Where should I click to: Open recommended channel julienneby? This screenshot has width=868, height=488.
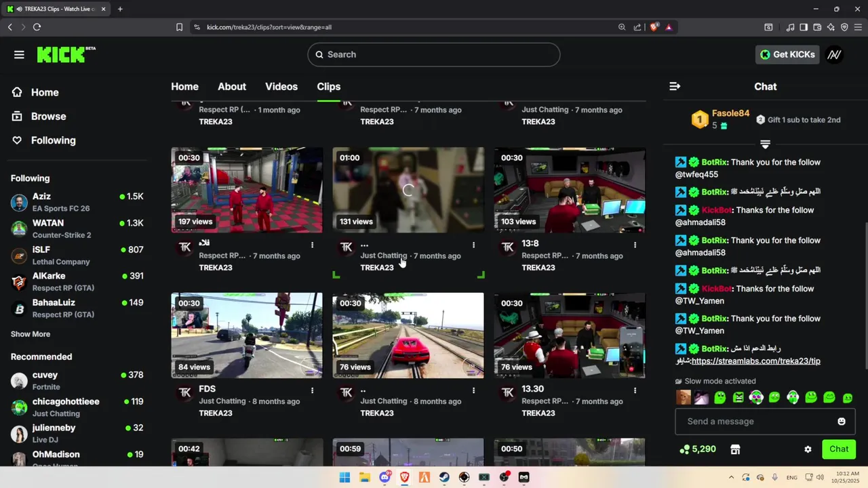coord(77,433)
